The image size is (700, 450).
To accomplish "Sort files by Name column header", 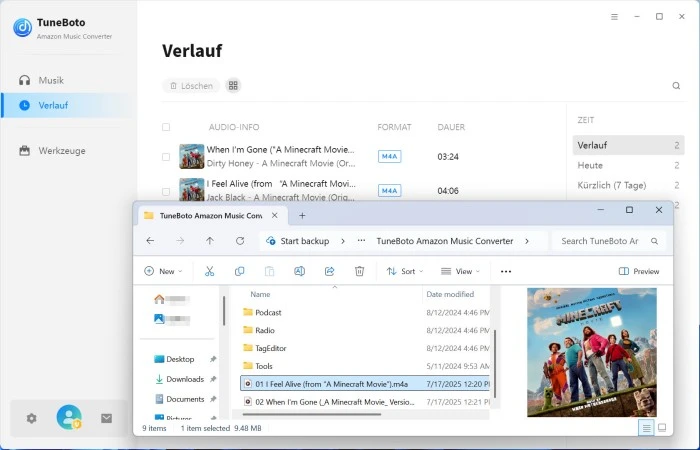I will [x=260, y=294].
